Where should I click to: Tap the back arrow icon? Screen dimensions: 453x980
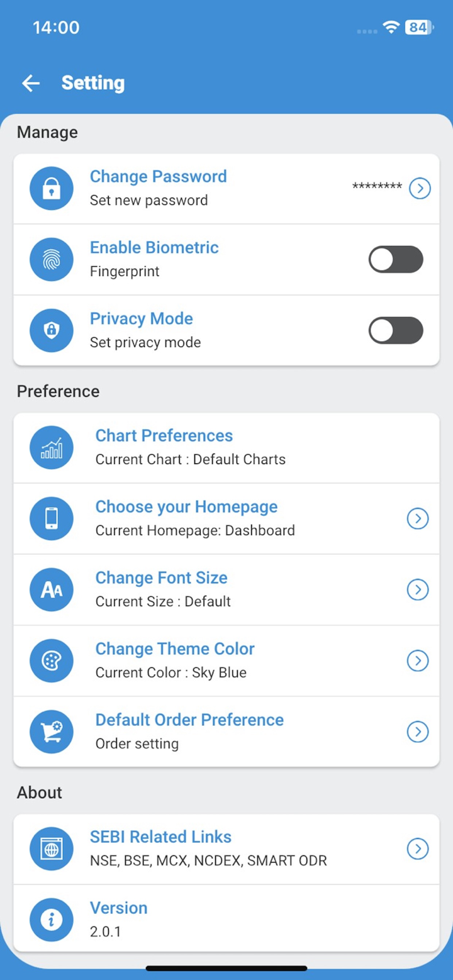point(30,83)
